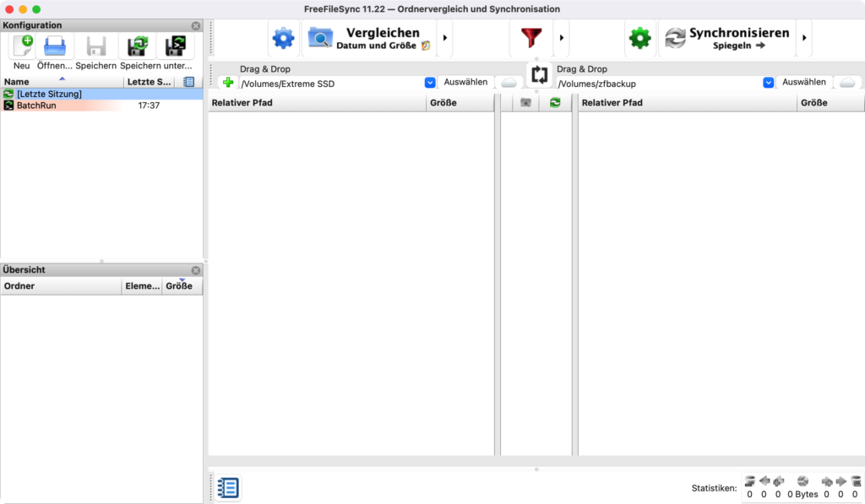Save as batch job icon

pos(176,46)
